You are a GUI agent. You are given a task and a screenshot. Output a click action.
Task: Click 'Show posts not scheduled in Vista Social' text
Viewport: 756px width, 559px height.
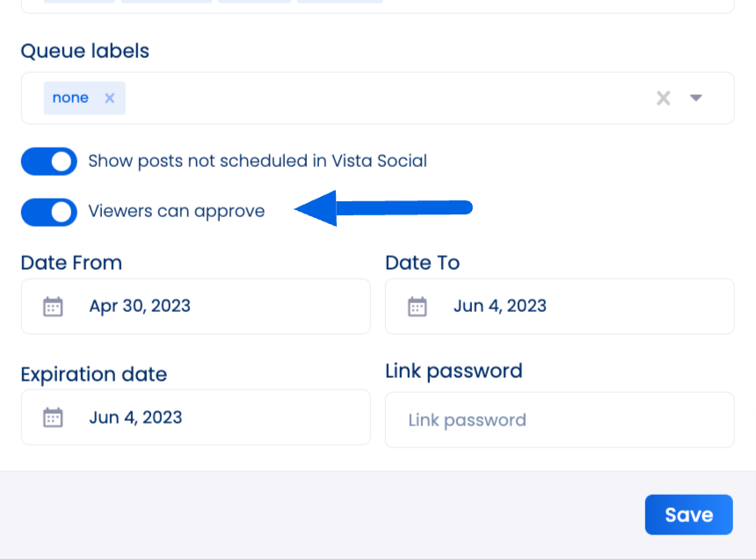tap(258, 161)
